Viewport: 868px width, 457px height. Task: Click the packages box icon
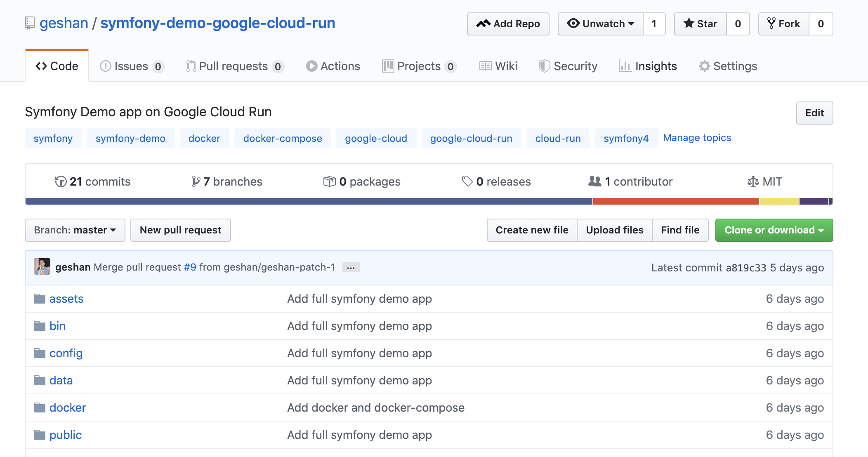[329, 181]
